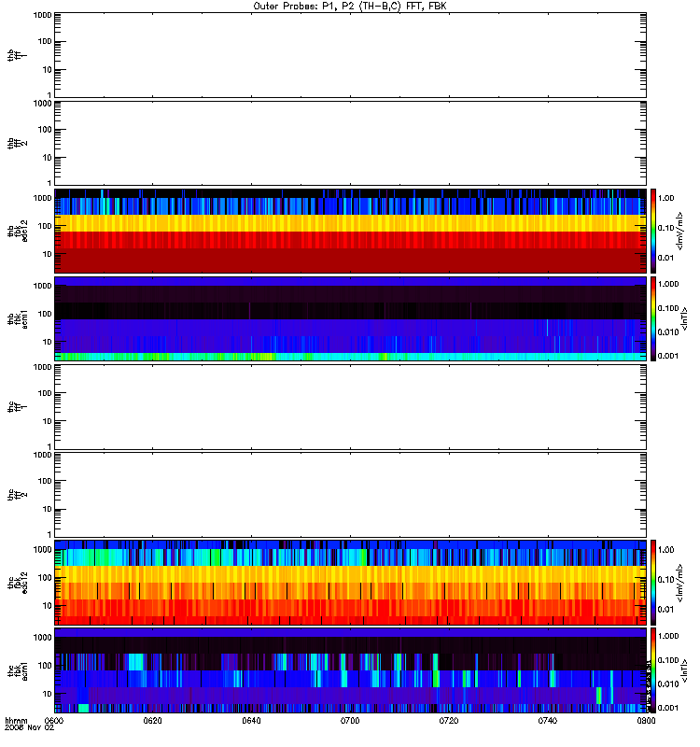The image size is (700, 747).
Task: Click the thc edc12 mV/m color bar
Action: click(x=653, y=583)
